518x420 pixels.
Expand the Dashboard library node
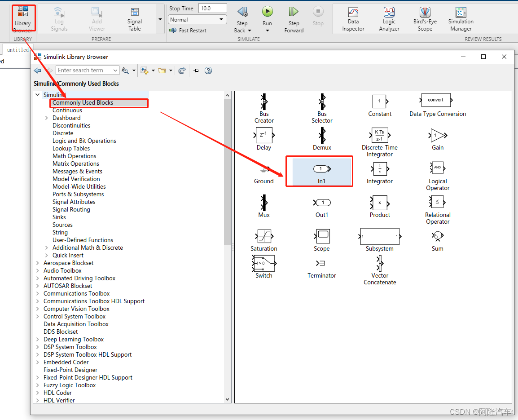[46, 118]
